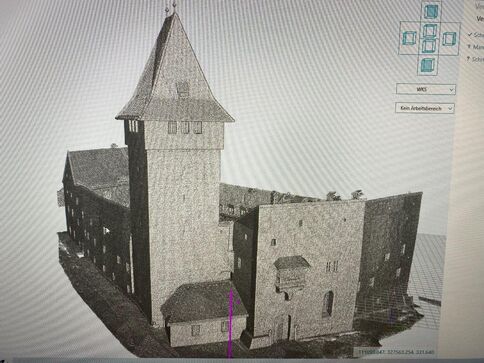
Task: Open the Kein Arbeitsbereich dropdown
Action: click(x=425, y=108)
